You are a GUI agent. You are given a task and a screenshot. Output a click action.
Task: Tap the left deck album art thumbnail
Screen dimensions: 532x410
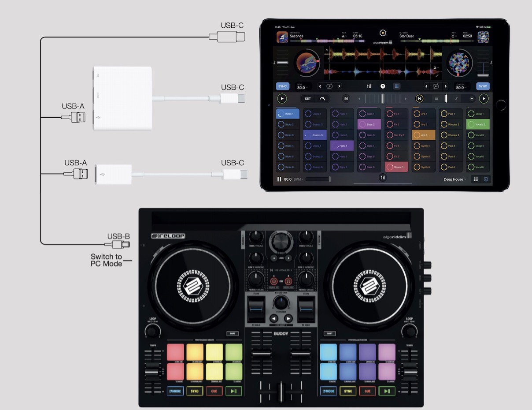(282, 37)
